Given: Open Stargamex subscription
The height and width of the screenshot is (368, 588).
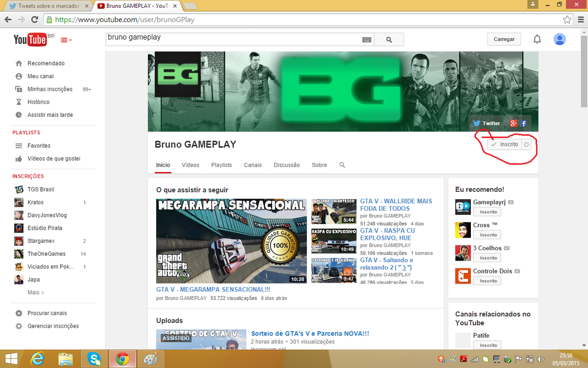Looking at the screenshot, I should click(x=41, y=241).
